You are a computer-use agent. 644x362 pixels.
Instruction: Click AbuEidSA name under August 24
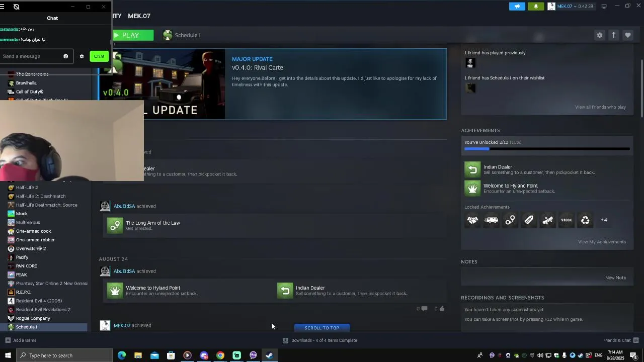[x=124, y=271]
